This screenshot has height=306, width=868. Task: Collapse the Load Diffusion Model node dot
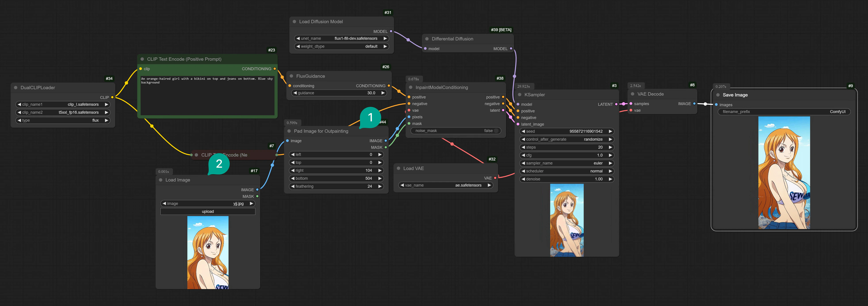click(x=294, y=22)
